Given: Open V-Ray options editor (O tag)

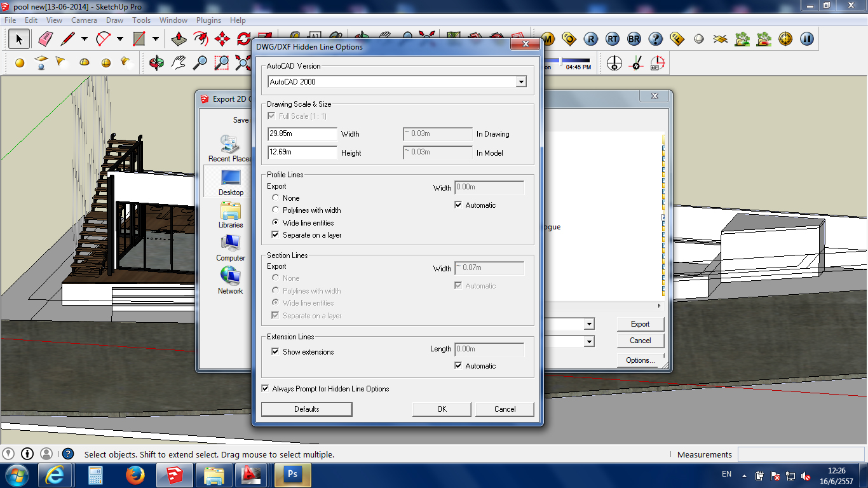Looking at the screenshot, I should pos(569,39).
